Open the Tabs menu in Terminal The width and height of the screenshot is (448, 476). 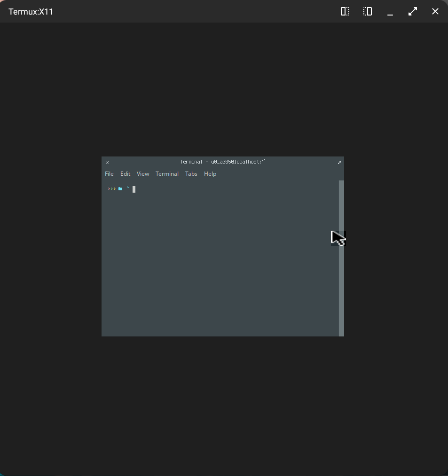click(191, 174)
